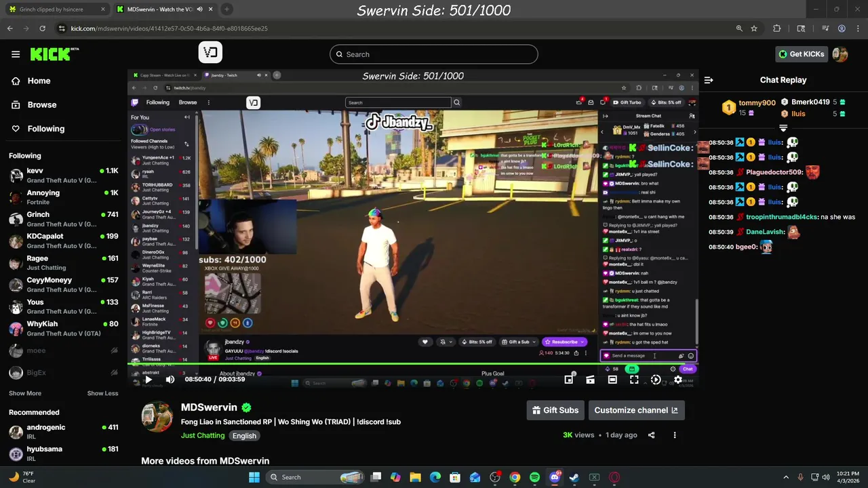This screenshot has height=488, width=868.
Task: Click the Get KICKs button
Action: [801, 54]
